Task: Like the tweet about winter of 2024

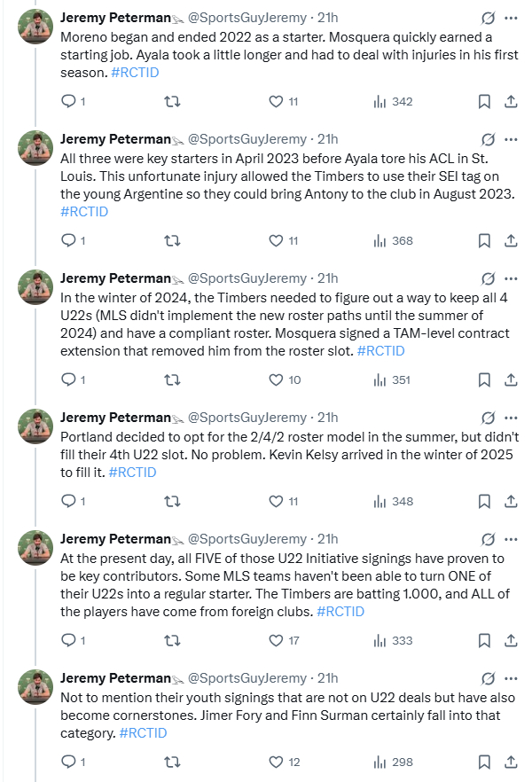Action: point(276,379)
